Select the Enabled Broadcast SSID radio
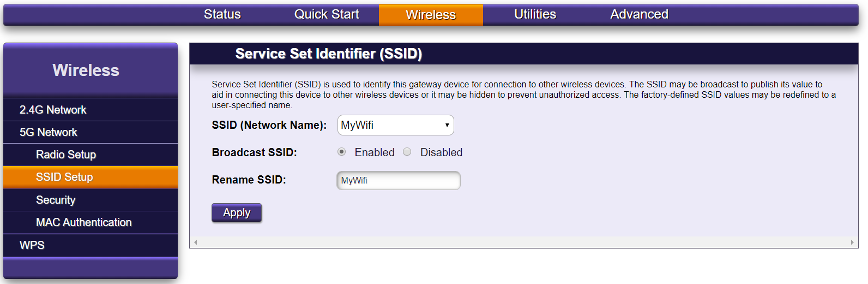This screenshot has width=868, height=284. (342, 152)
